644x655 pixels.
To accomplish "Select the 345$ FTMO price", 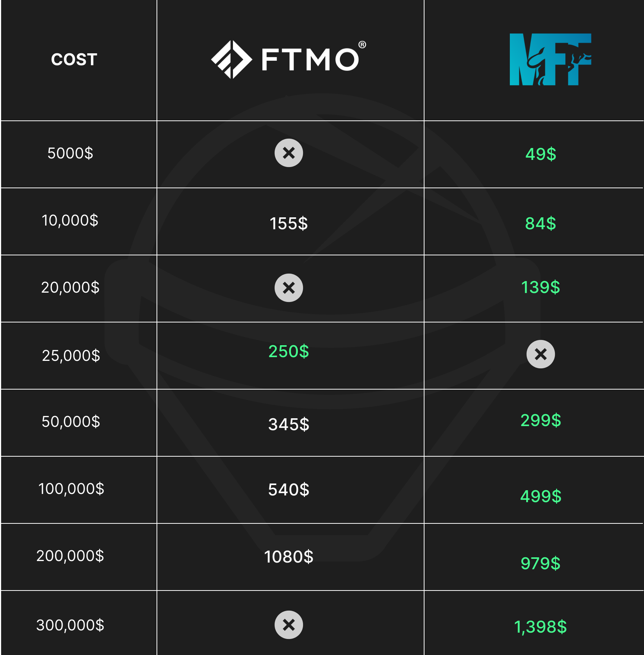I will (x=289, y=425).
